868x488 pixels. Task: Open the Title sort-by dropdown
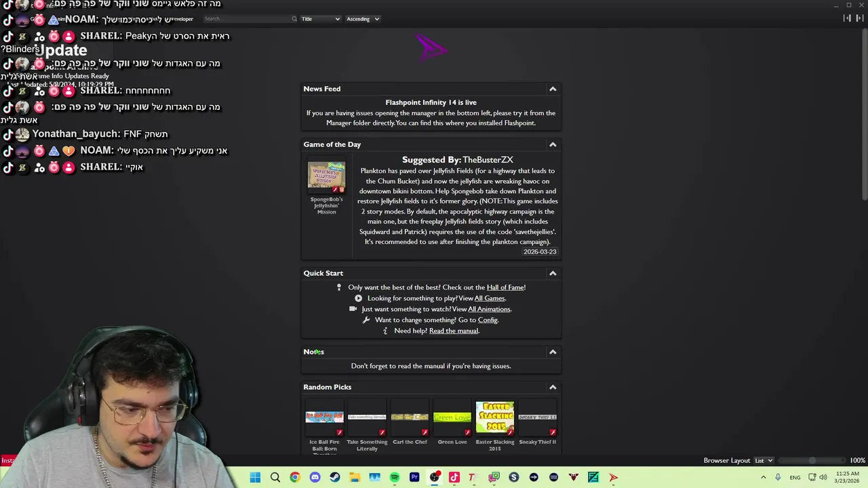(x=320, y=19)
